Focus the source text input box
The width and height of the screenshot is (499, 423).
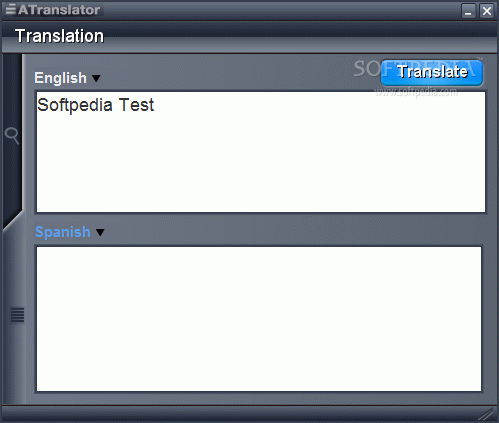point(261,152)
